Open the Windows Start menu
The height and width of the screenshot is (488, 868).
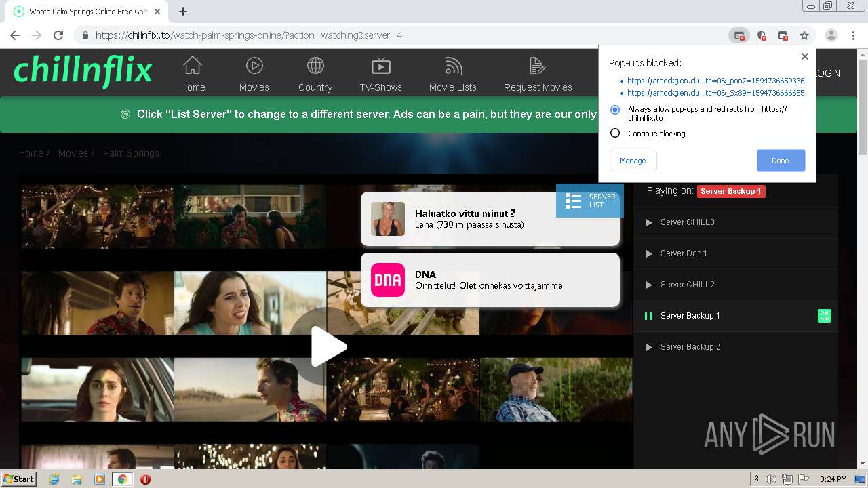tap(18, 479)
